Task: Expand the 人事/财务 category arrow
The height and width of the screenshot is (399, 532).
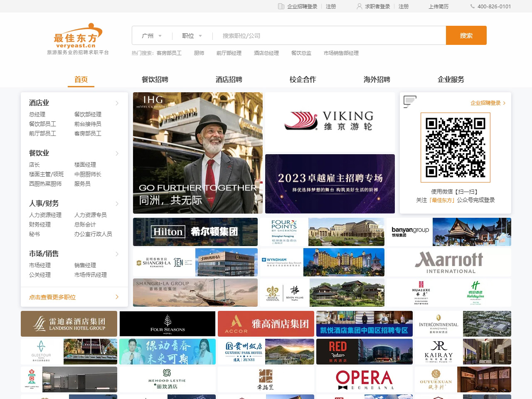Action: pyautogui.click(x=117, y=204)
